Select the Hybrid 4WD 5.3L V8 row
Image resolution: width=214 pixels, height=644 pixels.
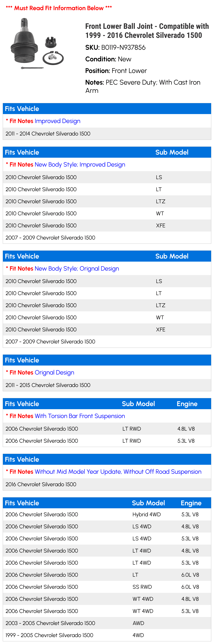pyautogui.click(x=107, y=514)
